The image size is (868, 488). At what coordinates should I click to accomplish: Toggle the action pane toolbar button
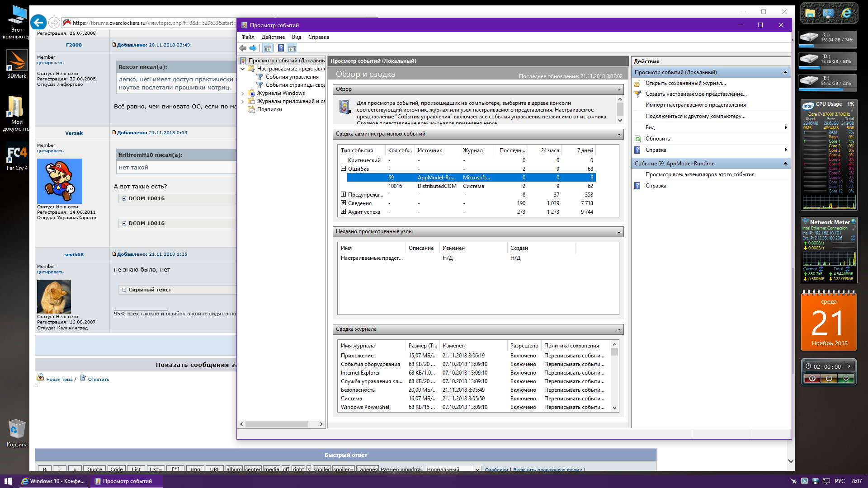(292, 48)
